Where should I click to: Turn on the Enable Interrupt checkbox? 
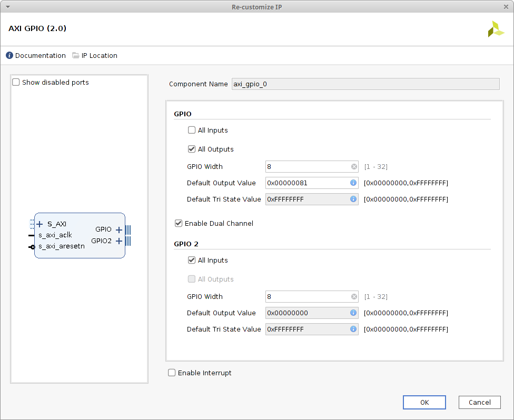[172, 373]
